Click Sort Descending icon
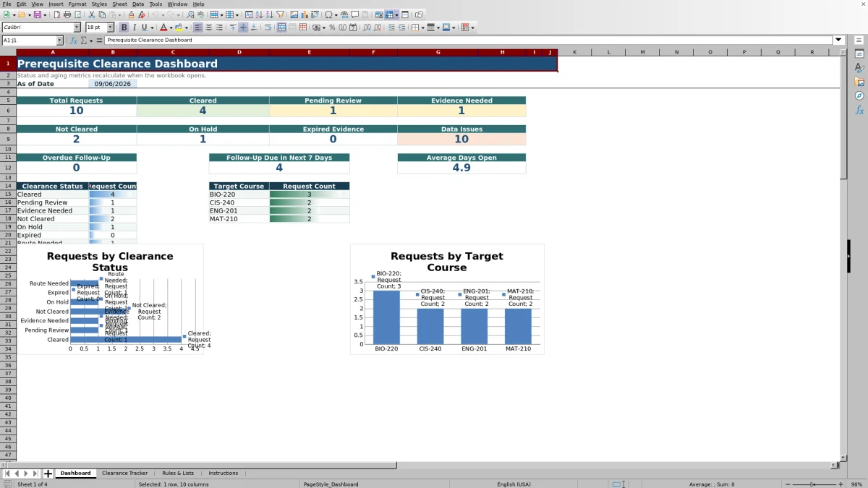Screen dimensions: 868x488 269,14
